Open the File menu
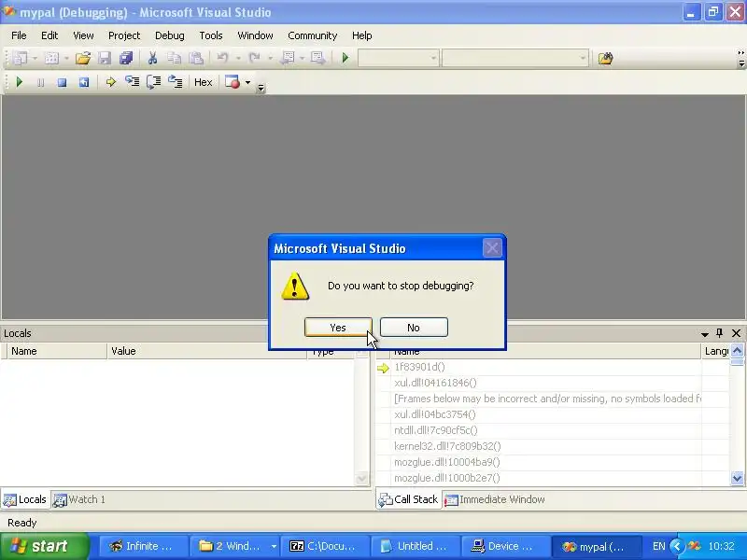The height and width of the screenshot is (560, 747). 19,35
